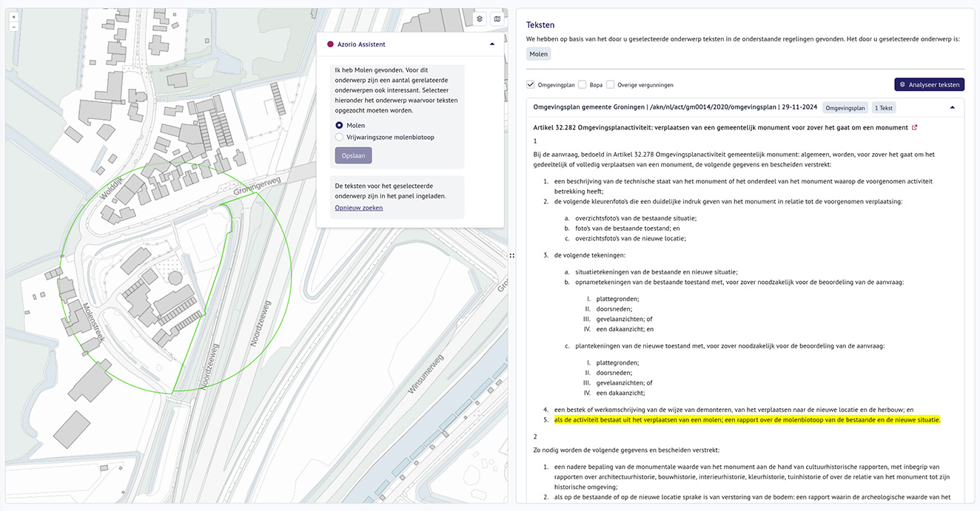Open the map layers icon

click(480, 19)
